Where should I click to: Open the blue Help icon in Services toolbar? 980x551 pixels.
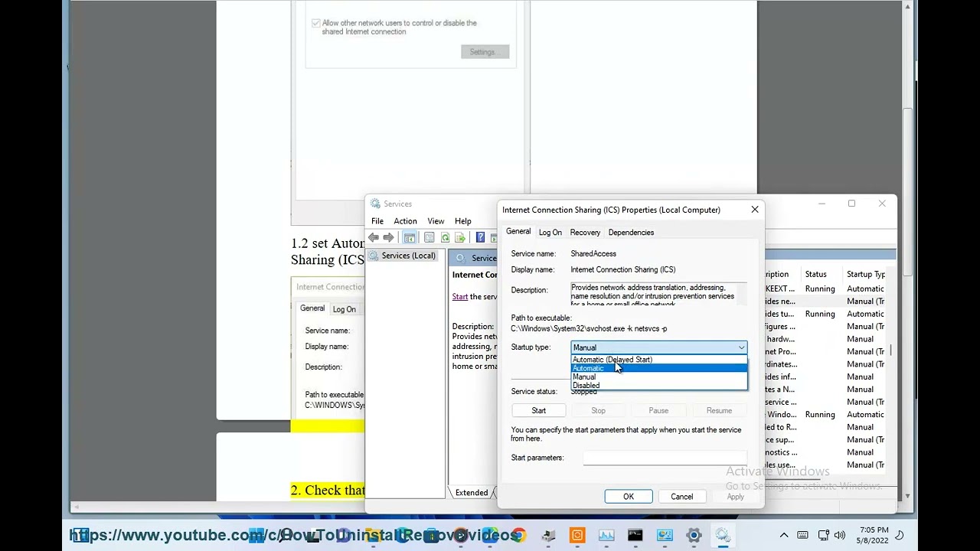(480, 238)
